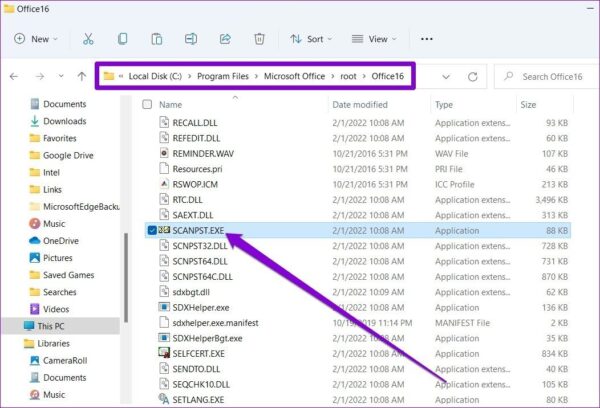Sort by Name column header
600x408 pixels.
(x=170, y=104)
